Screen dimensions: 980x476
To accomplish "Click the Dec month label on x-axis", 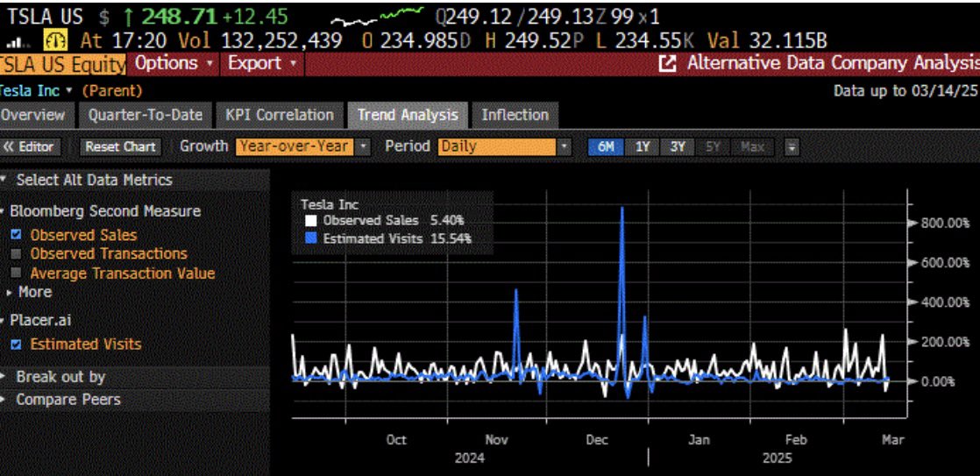I will tap(597, 440).
